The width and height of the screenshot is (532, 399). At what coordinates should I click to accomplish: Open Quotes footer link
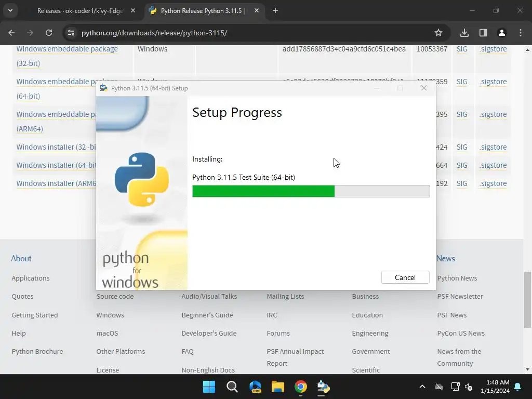point(22,297)
